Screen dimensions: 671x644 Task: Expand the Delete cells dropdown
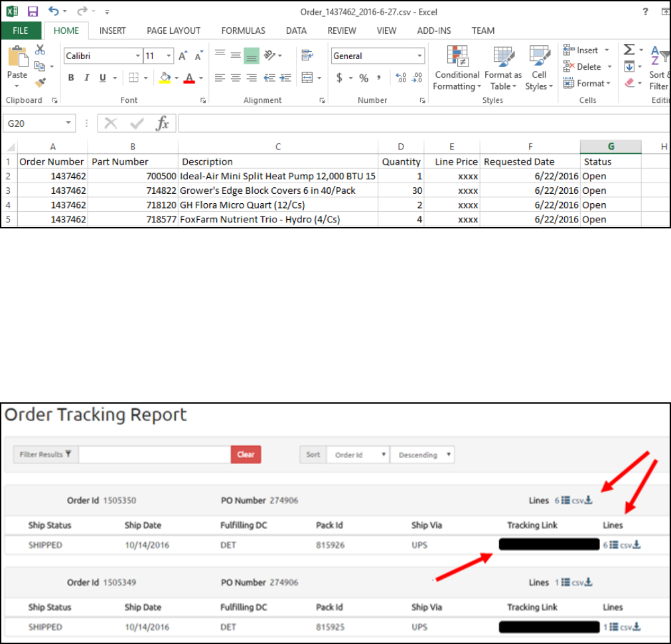(609, 67)
